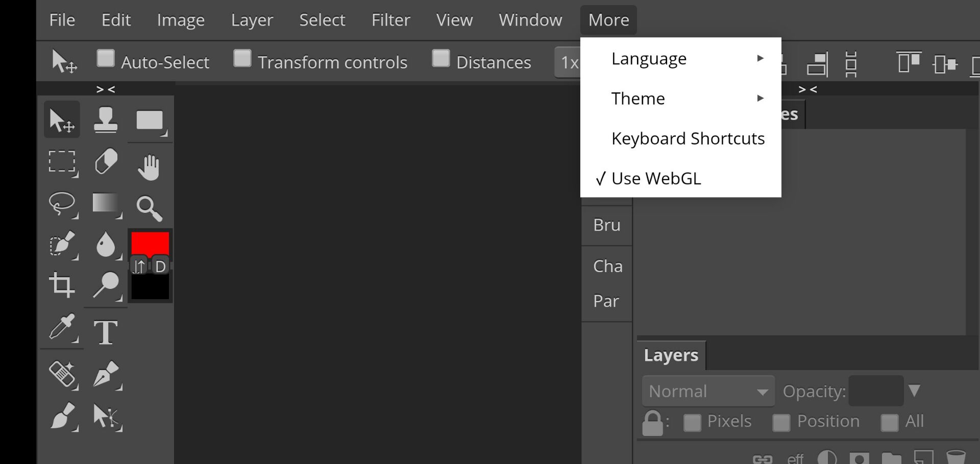Click the Move tool icon in options bar
The image size is (980, 464).
tap(64, 61)
